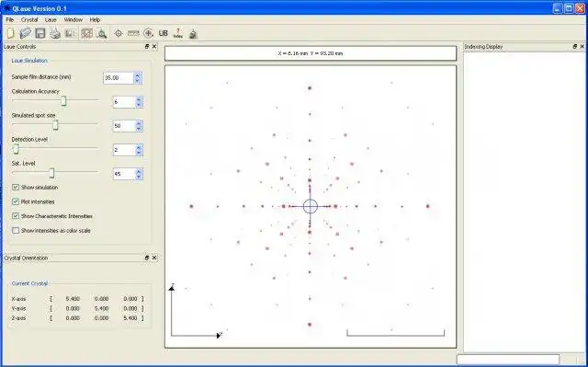Screen dimensions: 588x367
Task: Click the greyed icon right of Print
Action: click(x=70, y=33)
